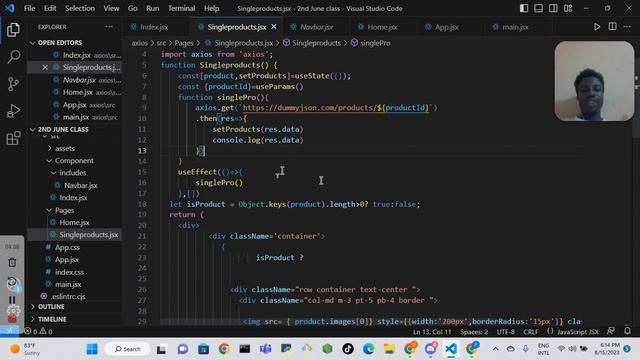The height and width of the screenshot is (360, 640).
Task: Open the View menu
Action: (111, 8)
